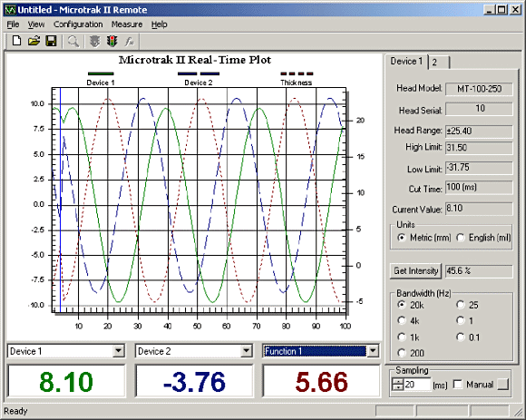Click the High Limit field 31.50
This screenshot has width=526, height=420.
[479, 148]
